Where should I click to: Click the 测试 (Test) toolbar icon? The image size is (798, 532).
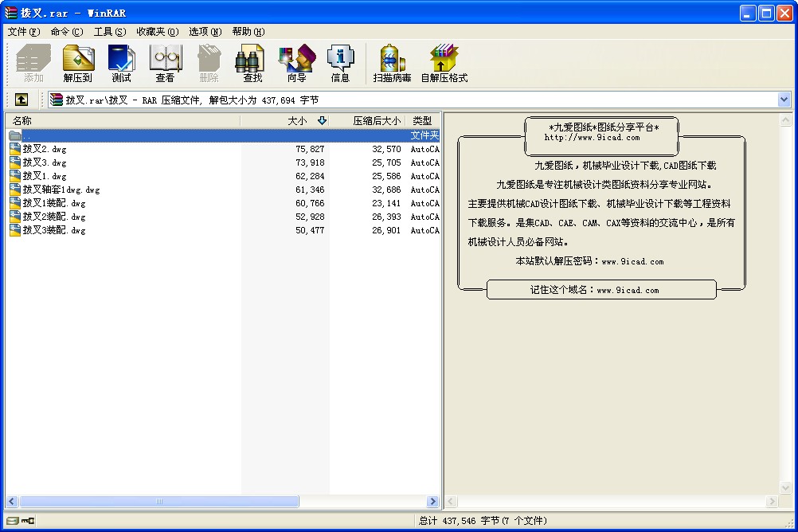(121, 63)
